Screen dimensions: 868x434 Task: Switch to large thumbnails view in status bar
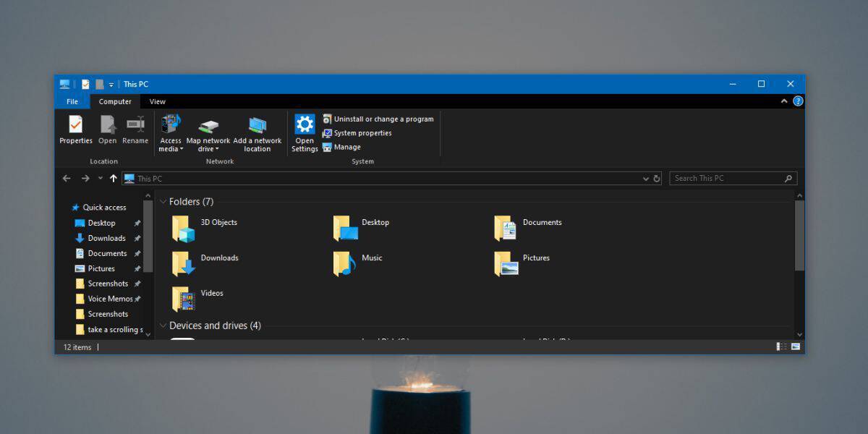[796, 347]
